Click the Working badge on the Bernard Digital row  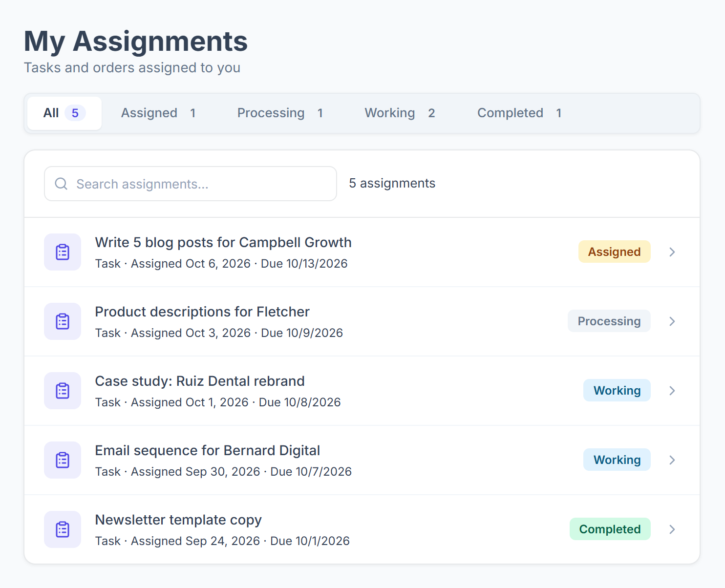(x=617, y=460)
